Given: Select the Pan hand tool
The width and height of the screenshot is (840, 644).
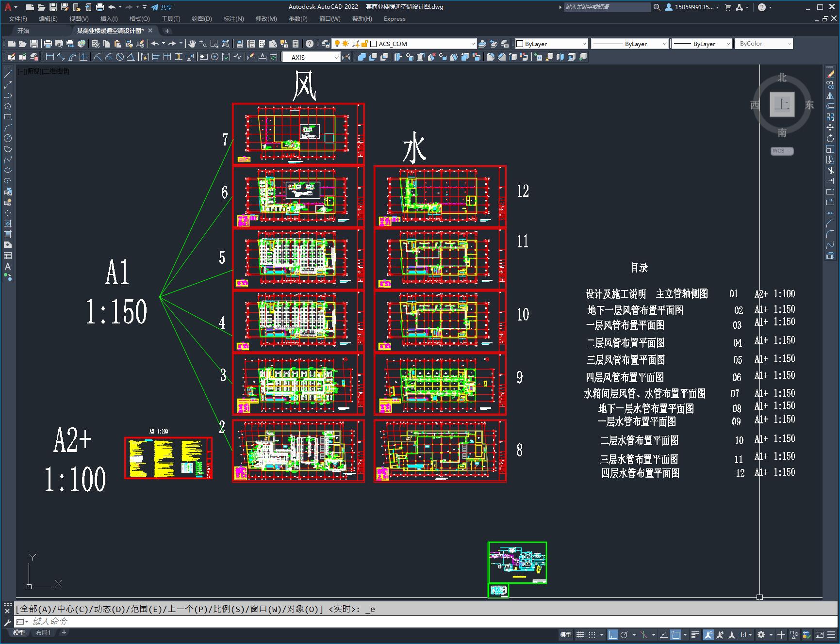Looking at the screenshot, I should pyautogui.click(x=192, y=44).
